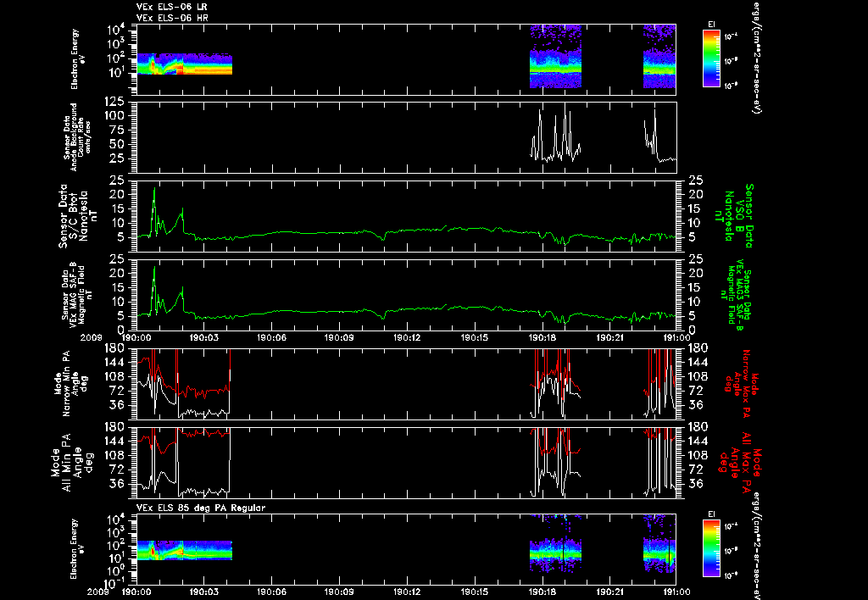Click "190:12" on the bottom time axis
868x600 pixels.
407,592
